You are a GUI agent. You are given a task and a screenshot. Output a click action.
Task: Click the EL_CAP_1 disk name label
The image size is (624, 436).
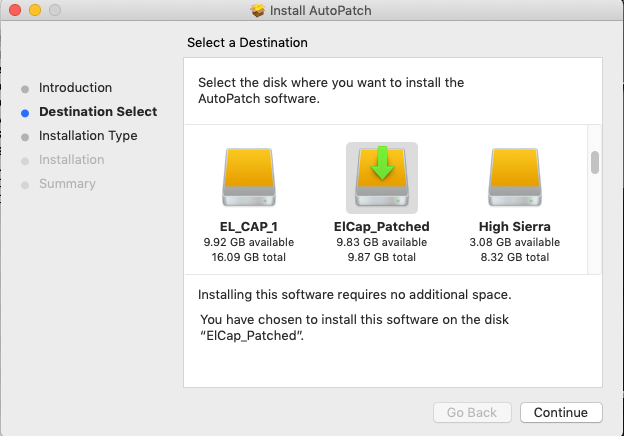pos(240,227)
